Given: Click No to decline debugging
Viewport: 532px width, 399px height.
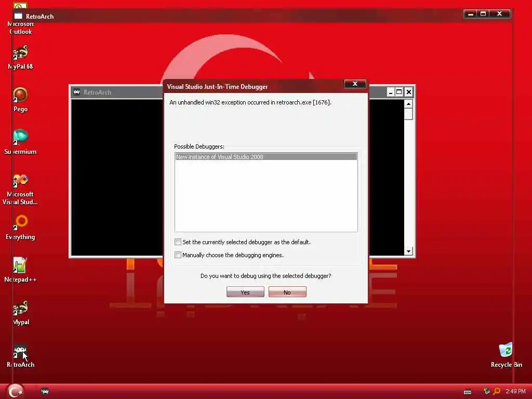Looking at the screenshot, I should (x=287, y=292).
